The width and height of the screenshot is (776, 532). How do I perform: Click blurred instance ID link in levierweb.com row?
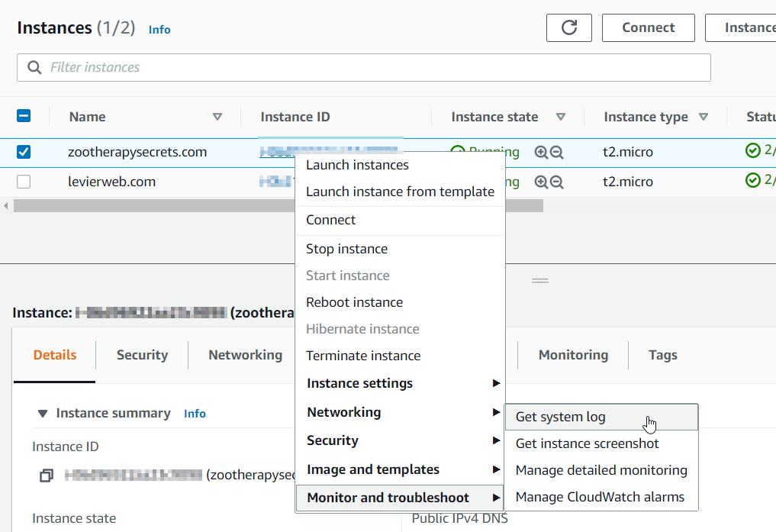(277, 182)
